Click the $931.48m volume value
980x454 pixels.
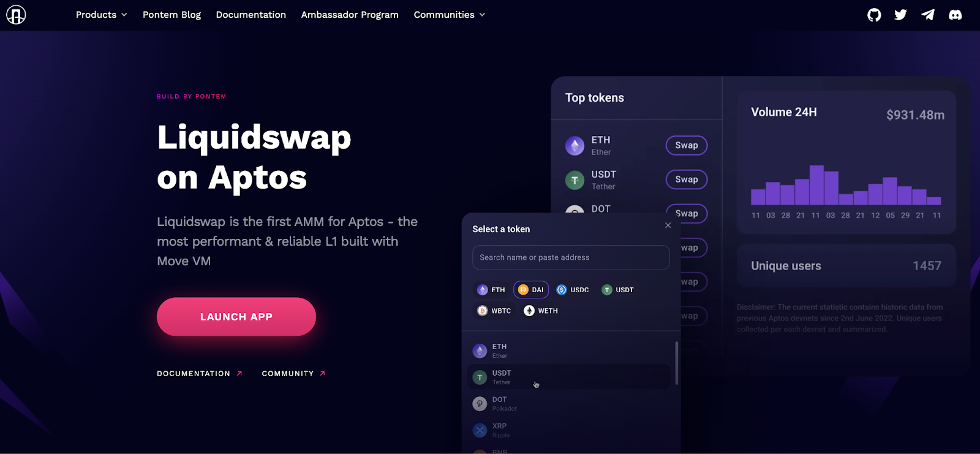tap(915, 115)
